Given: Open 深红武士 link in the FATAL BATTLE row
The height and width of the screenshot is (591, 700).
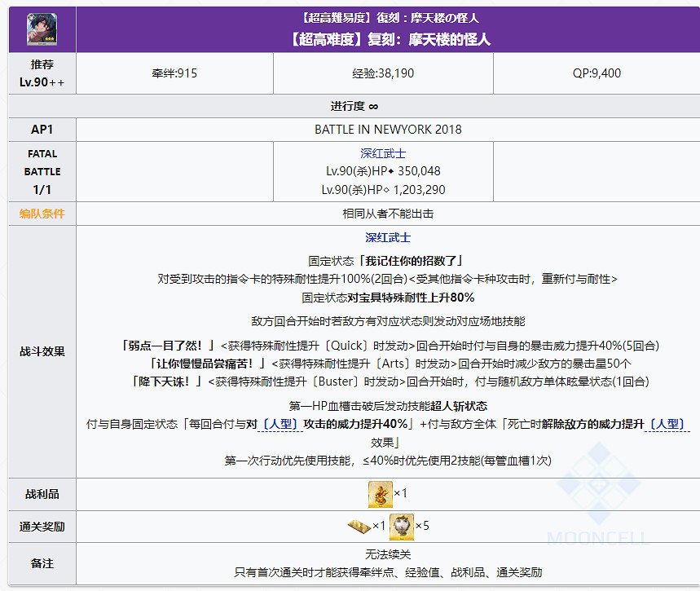Looking at the screenshot, I should tap(383, 153).
